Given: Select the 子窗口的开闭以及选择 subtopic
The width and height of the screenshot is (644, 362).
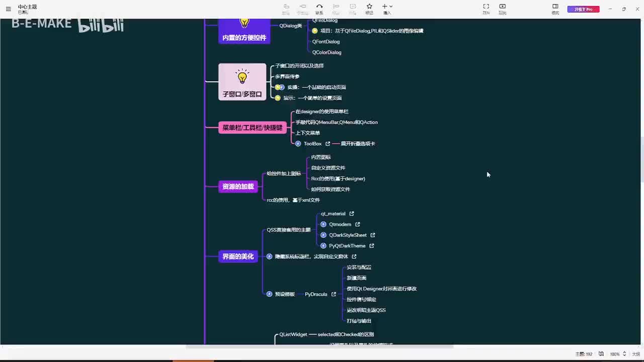Looking at the screenshot, I should 299,66.
